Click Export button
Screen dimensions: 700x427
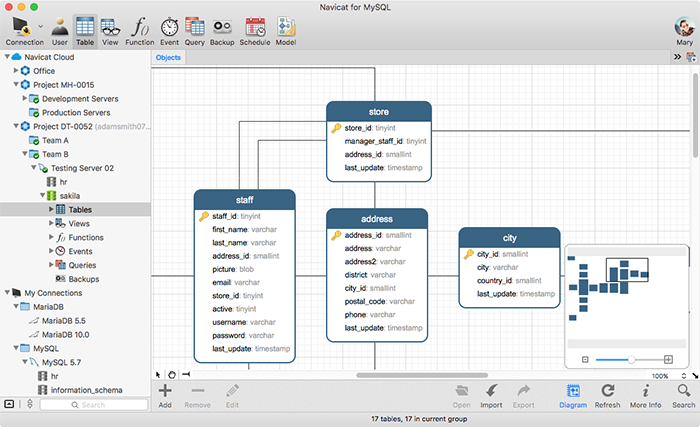pos(523,396)
